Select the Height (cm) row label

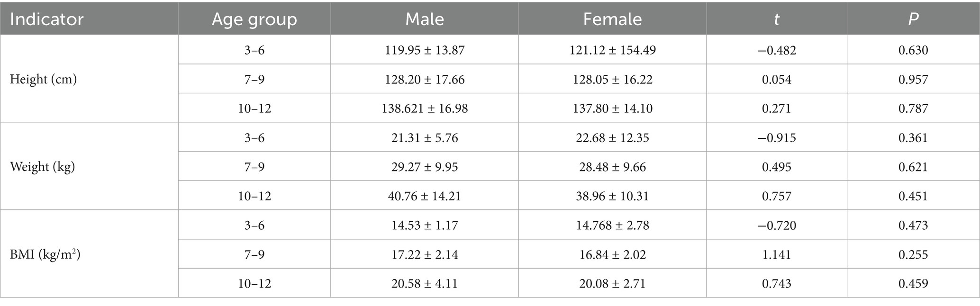[x=43, y=79]
